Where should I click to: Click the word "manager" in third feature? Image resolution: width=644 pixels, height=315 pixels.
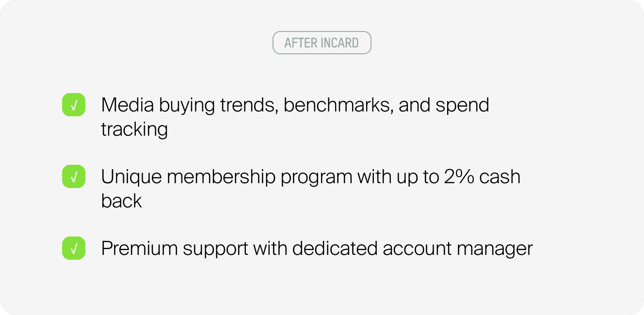(495, 250)
